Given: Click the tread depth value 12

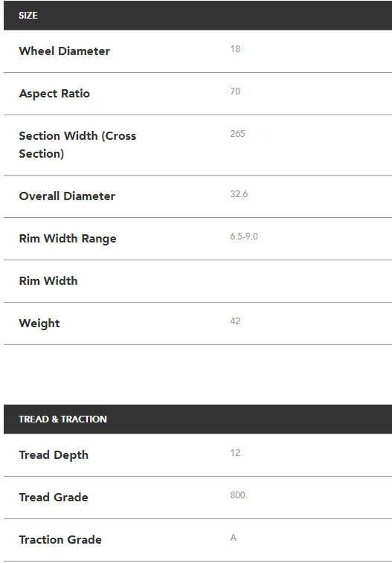Looking at the screenshot, I should [235, 453].
